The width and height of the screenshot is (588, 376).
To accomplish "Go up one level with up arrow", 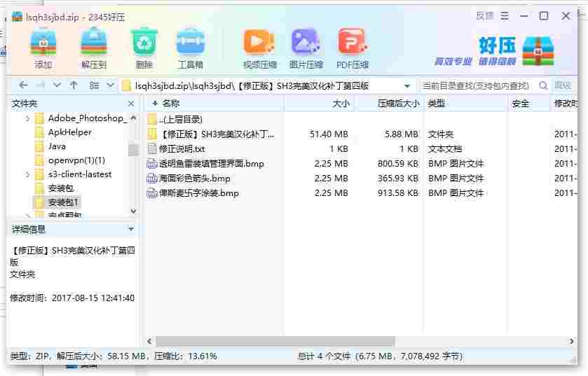I will 74,85.
